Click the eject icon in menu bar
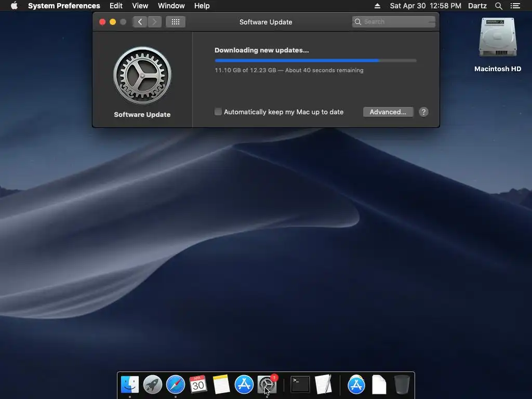 [x=377, y=6]
